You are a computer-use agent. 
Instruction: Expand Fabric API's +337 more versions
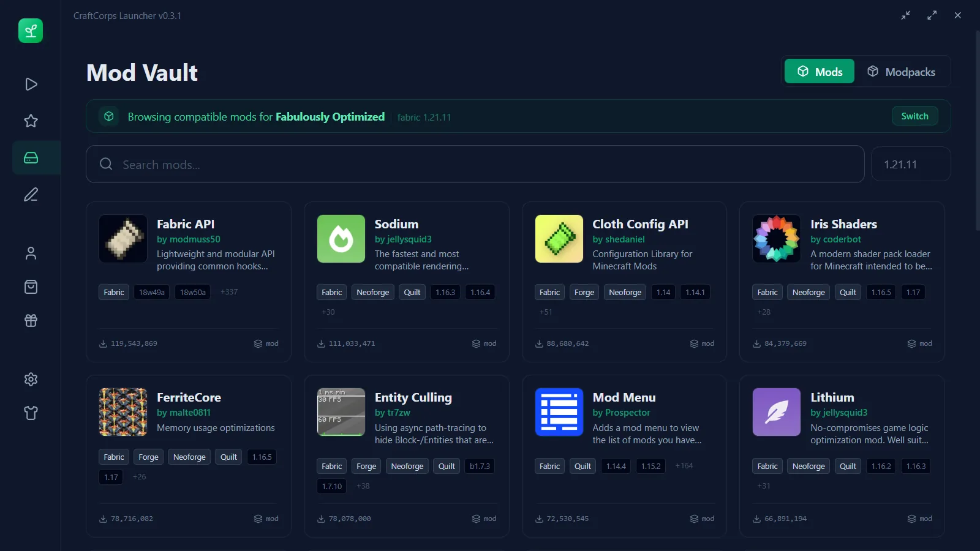pyautogui.click(x=229, y=292)
